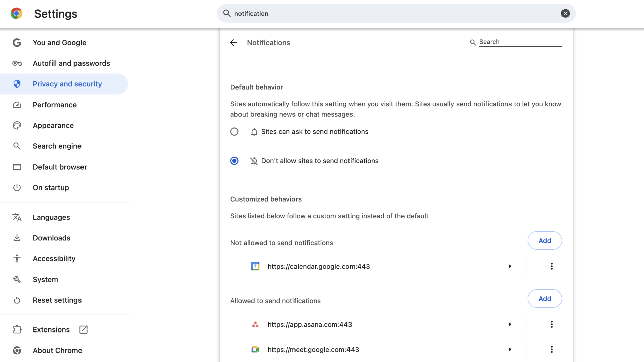Click the Chrome logo next to Settings

point(16,13)
